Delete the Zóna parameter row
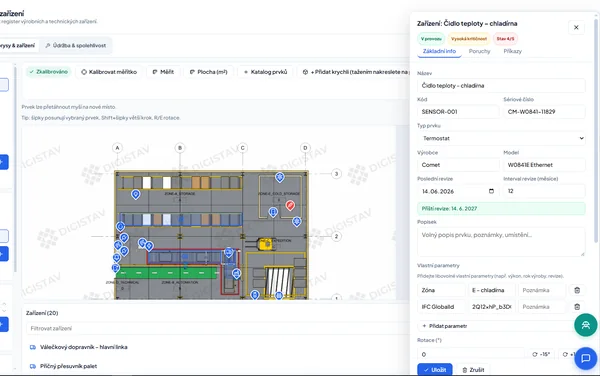Screen dimensions: 600x376 577,290
